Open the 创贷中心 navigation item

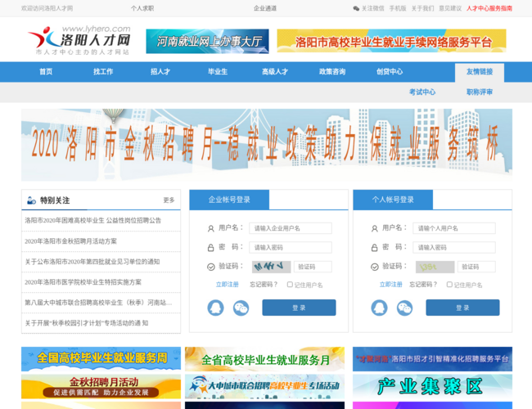click(x=390, y=71)
